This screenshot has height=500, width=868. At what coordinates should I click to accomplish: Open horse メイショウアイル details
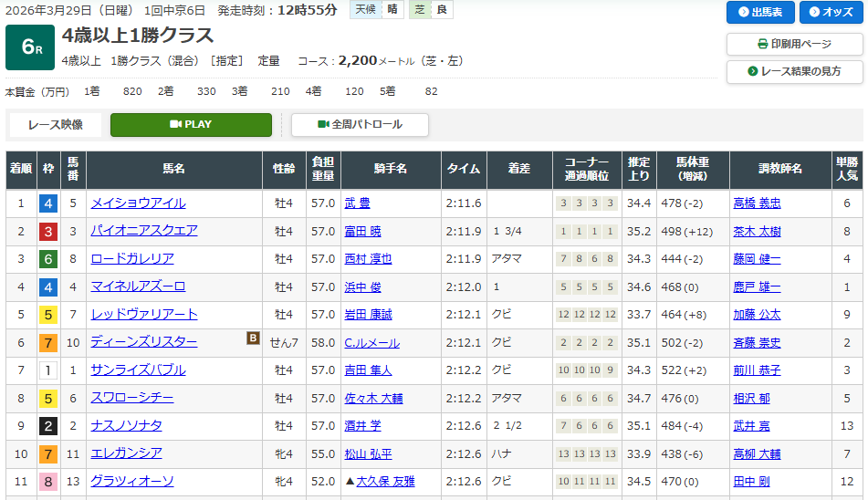pyautogui.click(x=138, y=203)
